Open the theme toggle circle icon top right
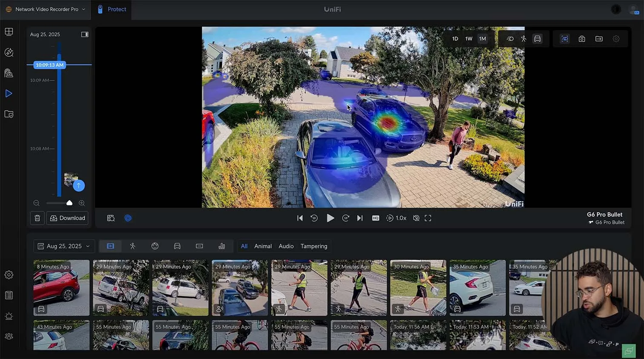 coord(616,9)
